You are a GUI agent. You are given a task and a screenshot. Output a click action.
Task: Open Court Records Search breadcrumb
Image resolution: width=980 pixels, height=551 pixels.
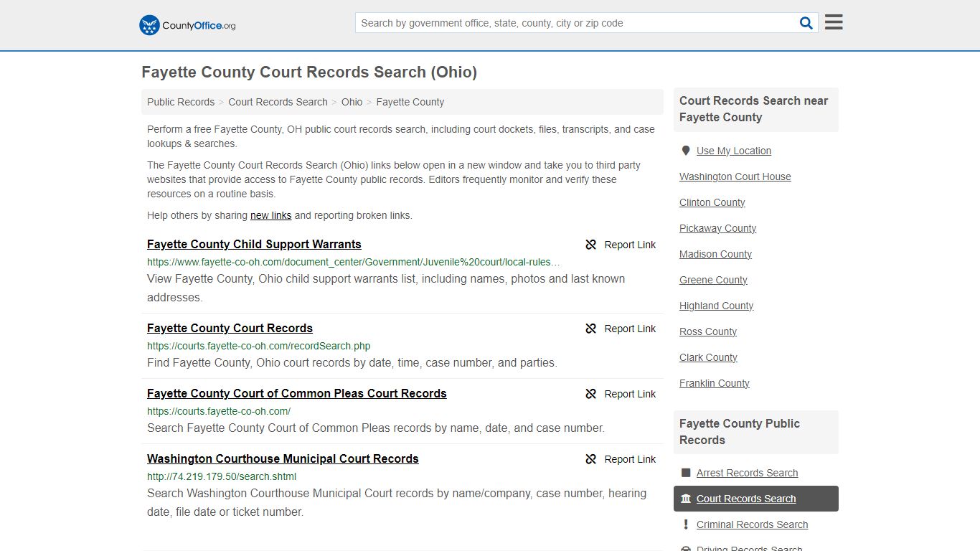278,102
